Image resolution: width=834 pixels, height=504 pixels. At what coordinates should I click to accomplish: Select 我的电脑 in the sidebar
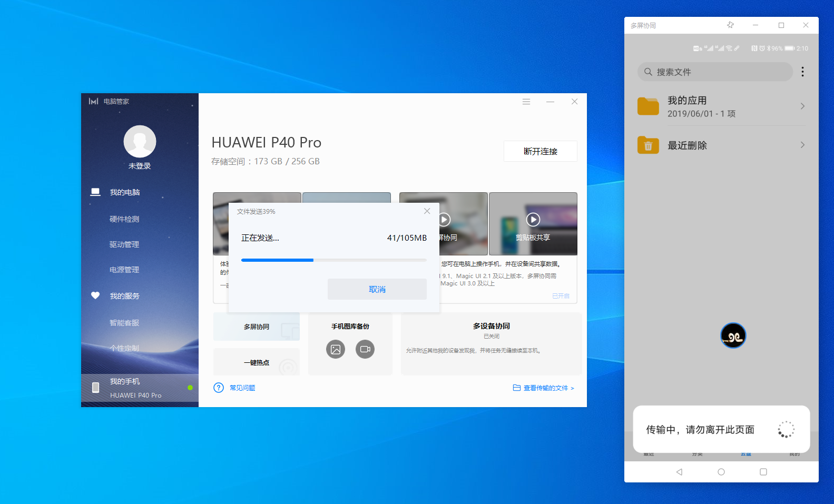click(x=124, y=192)
